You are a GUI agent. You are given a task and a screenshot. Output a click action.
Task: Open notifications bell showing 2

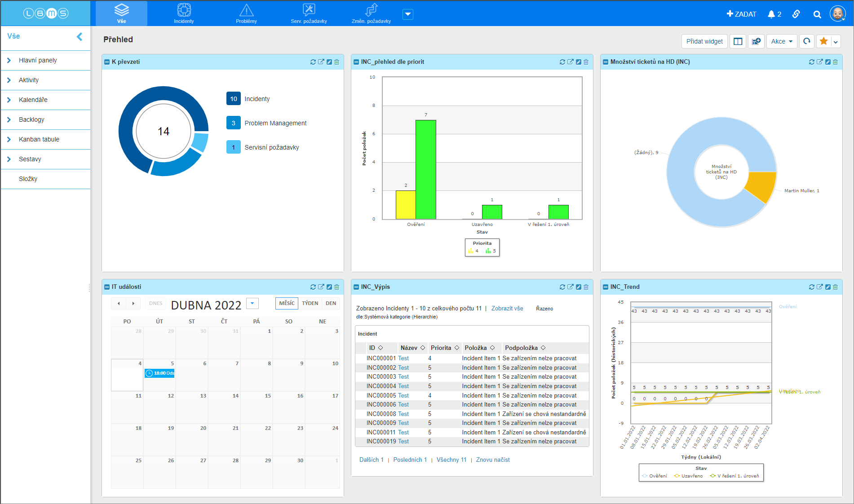[774, 14]
